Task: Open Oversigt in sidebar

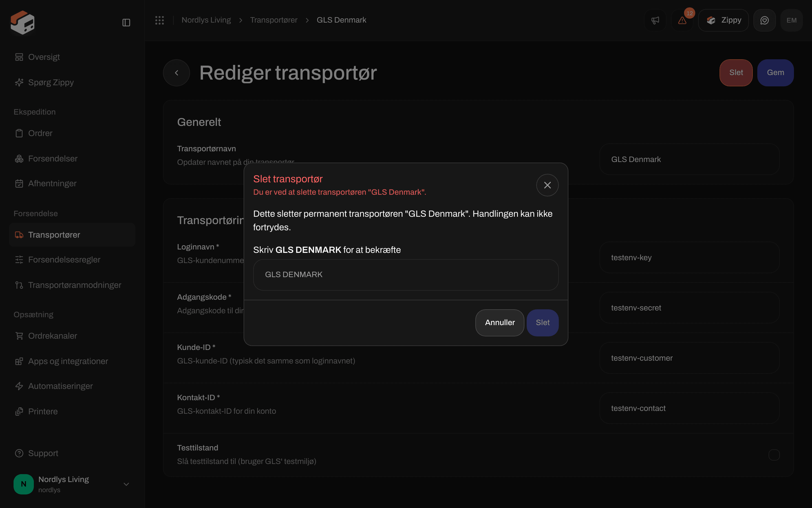Action: pos(72,57)
